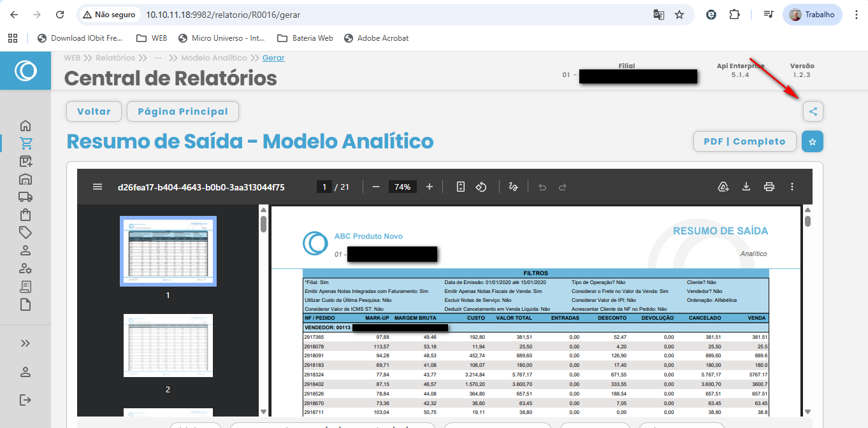Click the PDF zoom in plus button
Screen dimensions: 868x428
coord(430,187)
